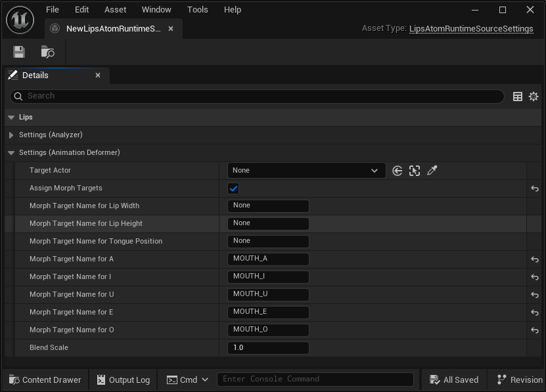Collapse the Settings (Animation Deformer) section
The width and height of the screenshot is (546, 392).
[11, 153]
